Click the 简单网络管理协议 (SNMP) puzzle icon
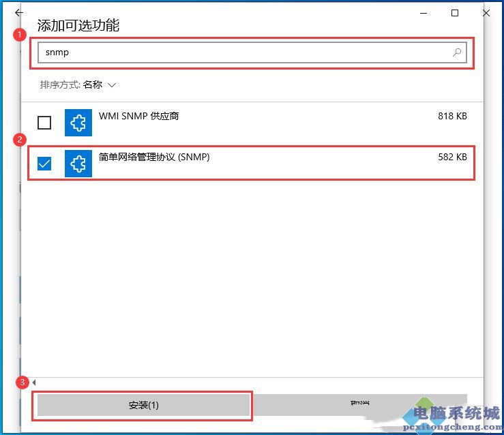 (78, 164)
